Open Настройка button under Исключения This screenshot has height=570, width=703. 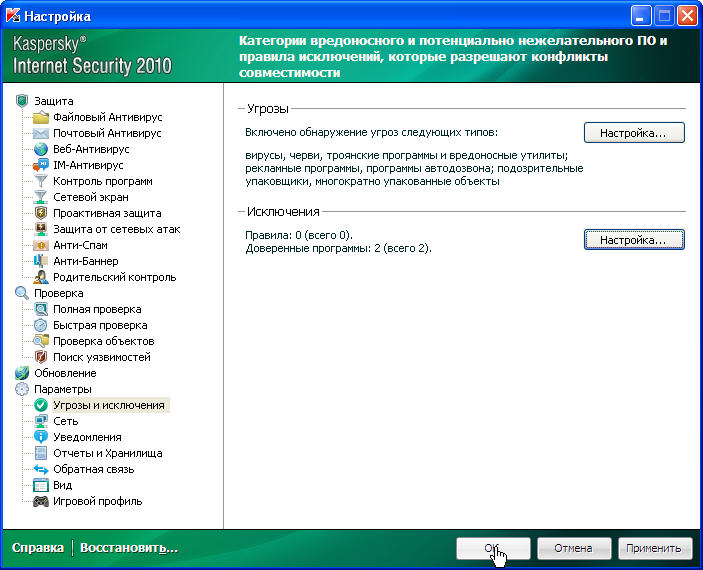click(x=634, y=239)
